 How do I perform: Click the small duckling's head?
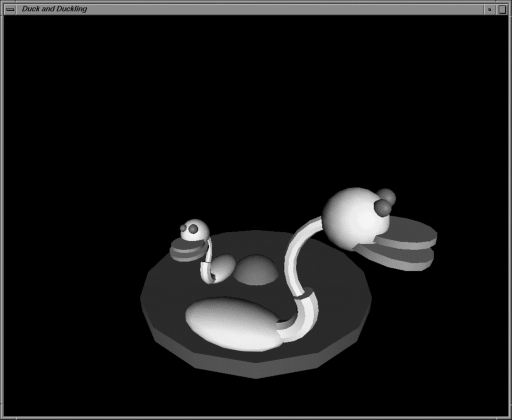tap(195, 230)
